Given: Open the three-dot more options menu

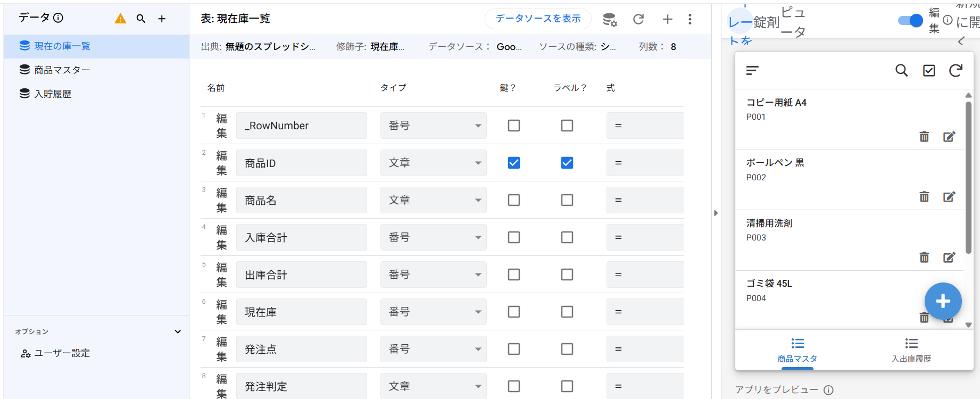Looking at the screenshot, I should coord(690,20).
